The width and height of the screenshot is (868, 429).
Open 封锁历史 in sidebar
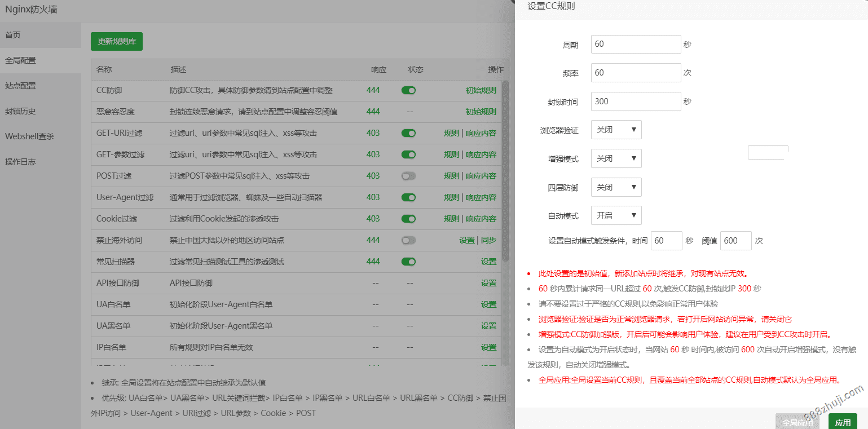(41, 111)
